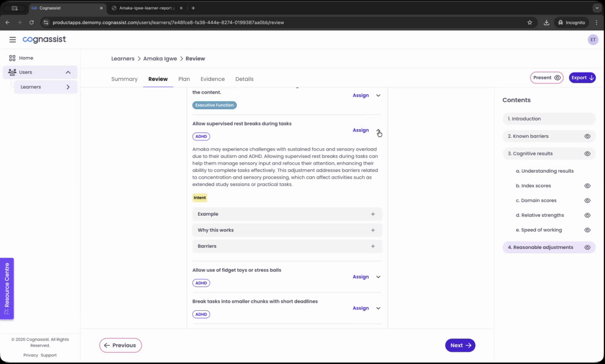This screenshot has height=364, width=605.
Task: Expand fidget toys adjustment chevron
Action: point(378,277)
